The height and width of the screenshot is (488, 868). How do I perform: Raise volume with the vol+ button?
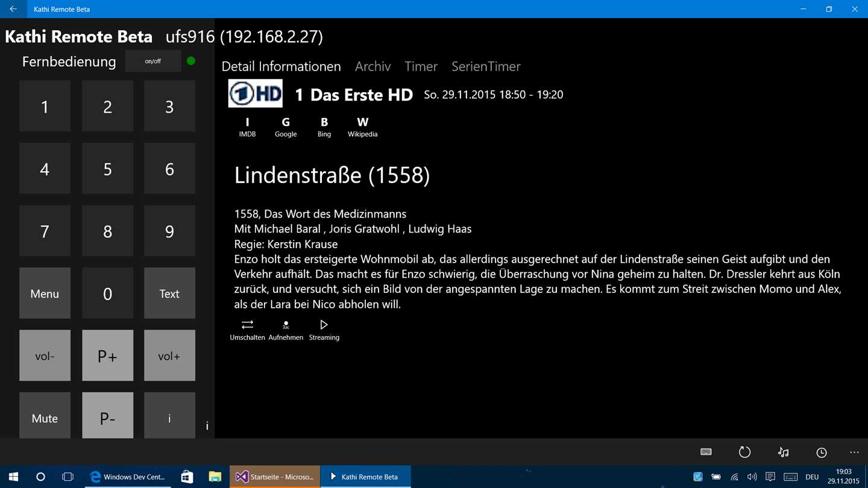coord(169,355)
